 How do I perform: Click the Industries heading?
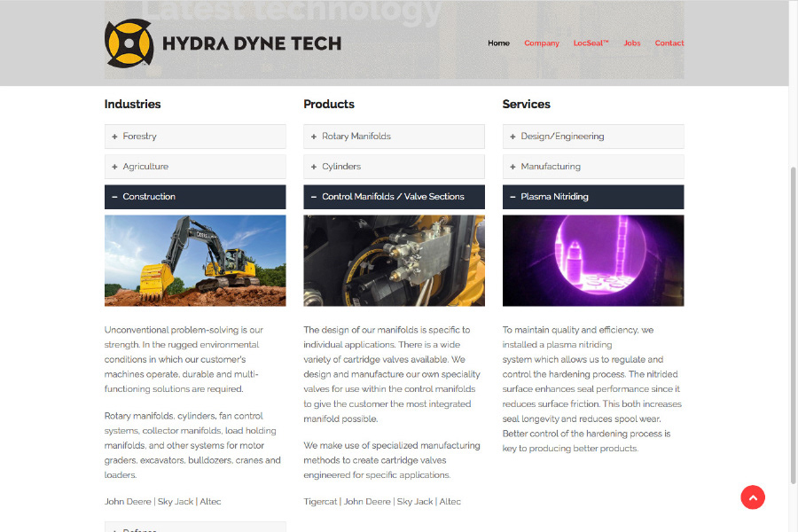pyautogui.click(x=132, y=104)
